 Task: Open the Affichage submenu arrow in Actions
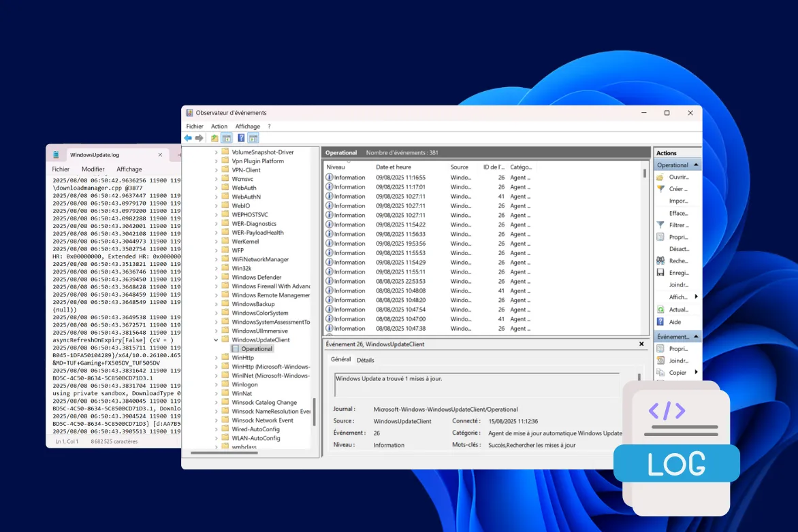pos(696,297)
